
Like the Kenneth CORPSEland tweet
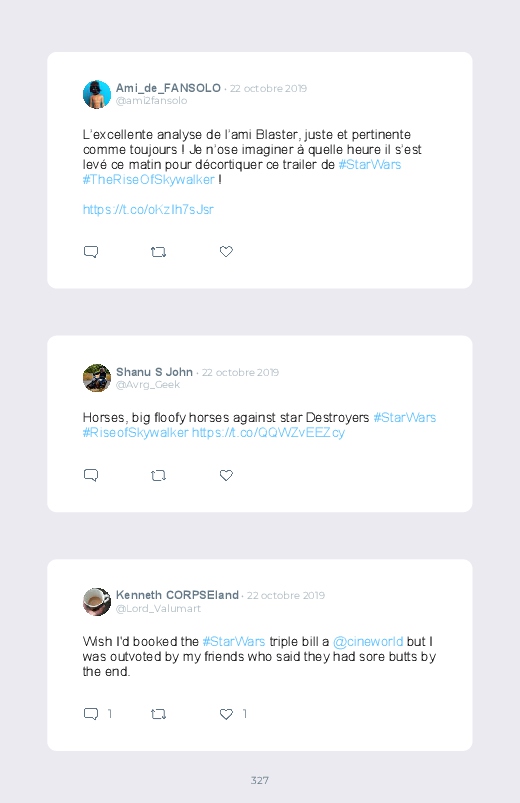pos(226,714)
